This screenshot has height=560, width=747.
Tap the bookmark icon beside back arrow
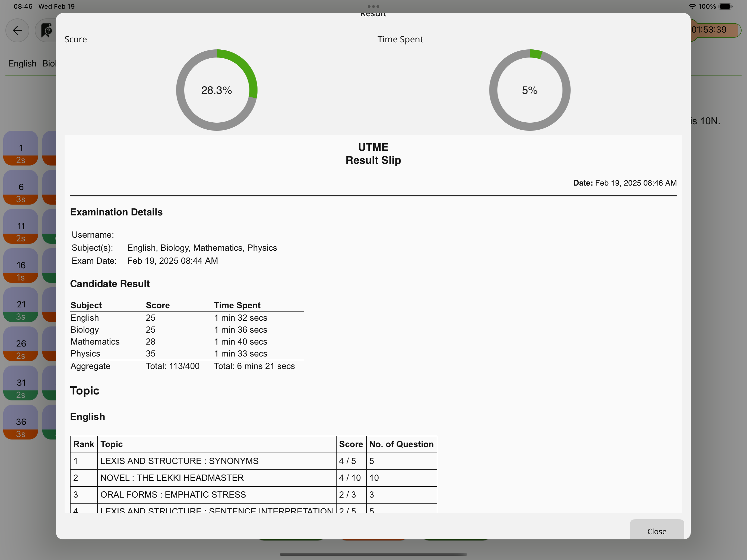(47, 31)
